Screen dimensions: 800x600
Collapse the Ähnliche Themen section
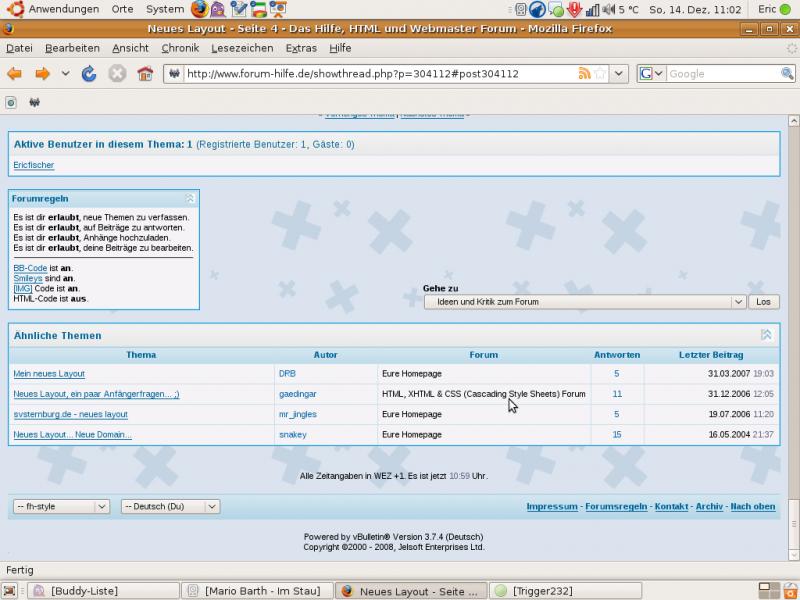[766, 335]
